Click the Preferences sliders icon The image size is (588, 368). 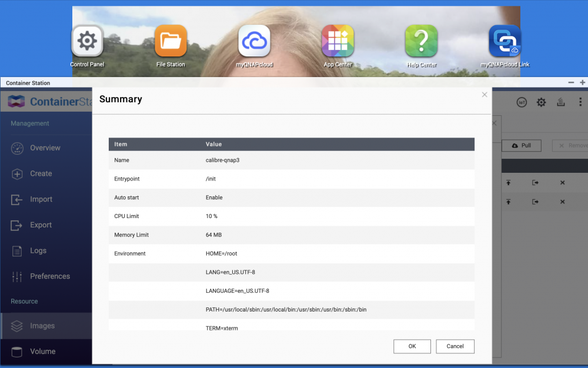(17, 276)
